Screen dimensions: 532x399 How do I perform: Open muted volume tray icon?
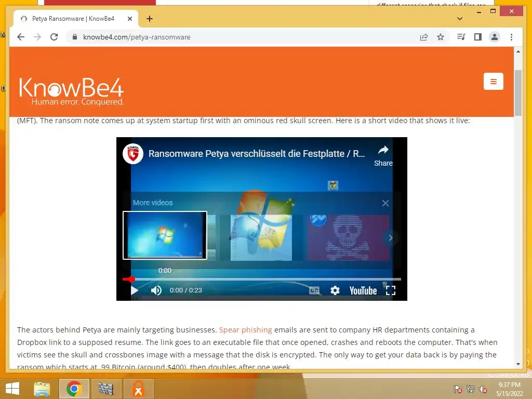[x=483, y=389]
